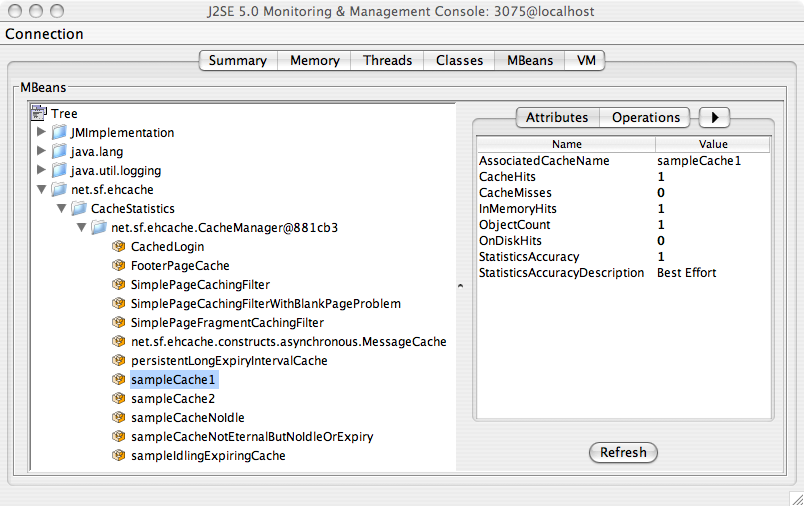Click the Name column header
This screenshot has height=506, width=804.
pos(566,144)
